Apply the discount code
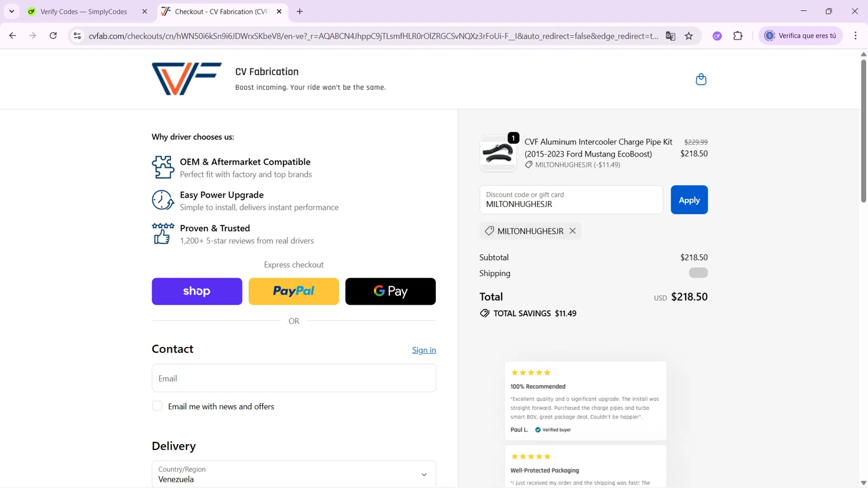This screenshot has height=488, width=868. [x=689, y=199]
